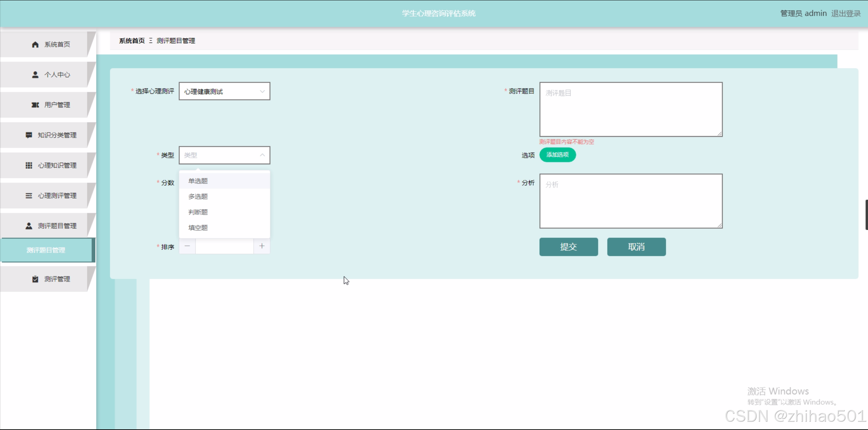The height and width of the screenshot is (430, 868).
Task: Decrease 排序 value with minus button
Action: [187, 246]
